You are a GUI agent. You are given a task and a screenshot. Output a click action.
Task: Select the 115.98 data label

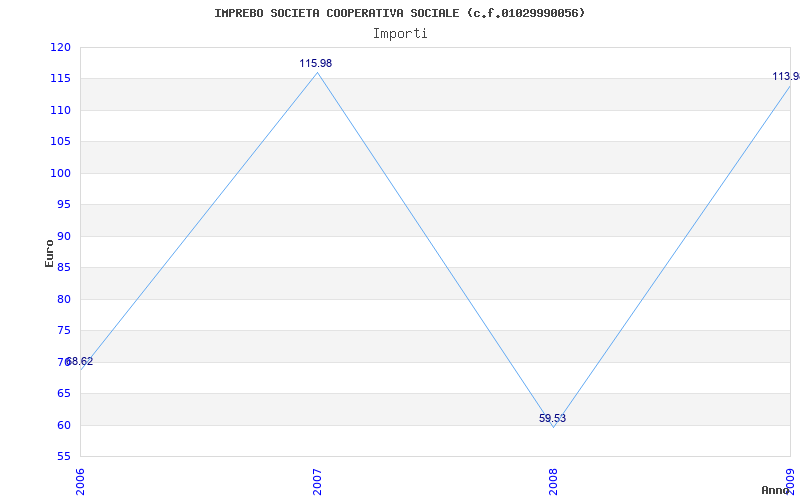pyautogui.click(x=315, y=64)
